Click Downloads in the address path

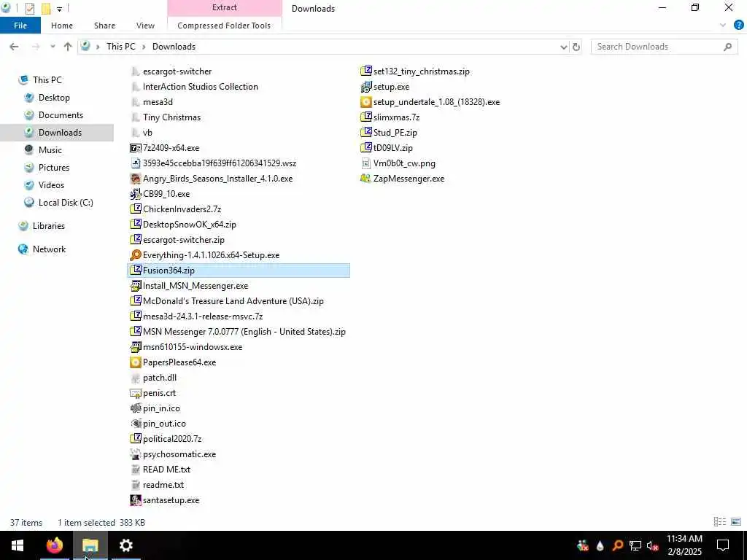pyautogui.click(x=174, y=47)
